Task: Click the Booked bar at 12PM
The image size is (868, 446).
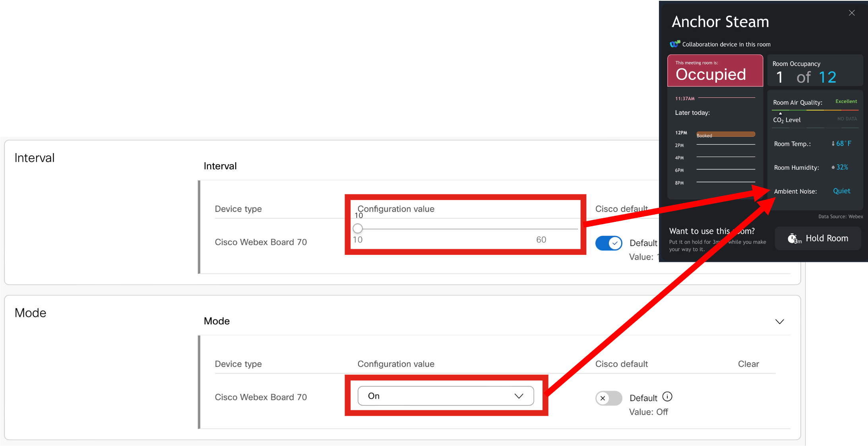Action: [x=726, y=134]
